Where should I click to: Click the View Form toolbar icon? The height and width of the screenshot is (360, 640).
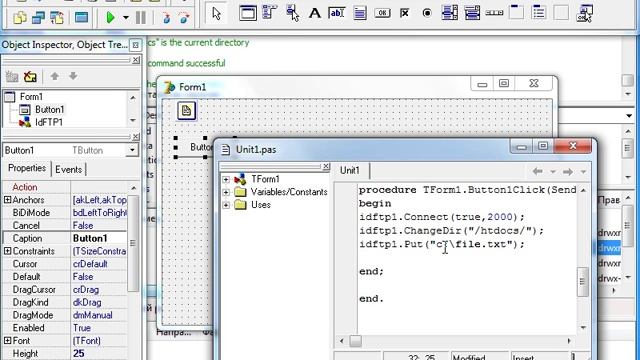pyautogui.click(x=38, y=18)
